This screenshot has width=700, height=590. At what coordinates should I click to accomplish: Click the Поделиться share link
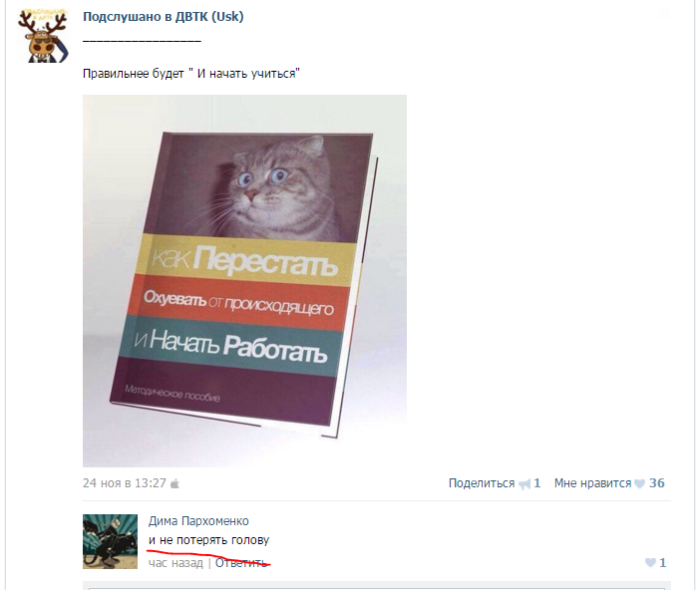(482, 483)
